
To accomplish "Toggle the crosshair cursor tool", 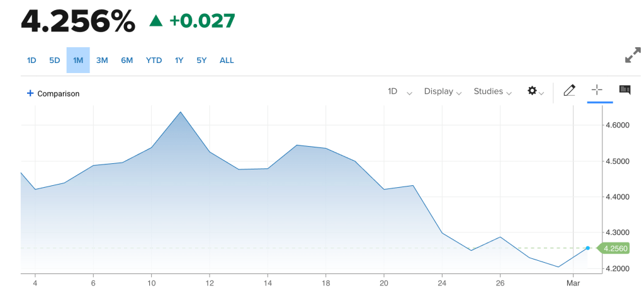I will click(596, 91).
